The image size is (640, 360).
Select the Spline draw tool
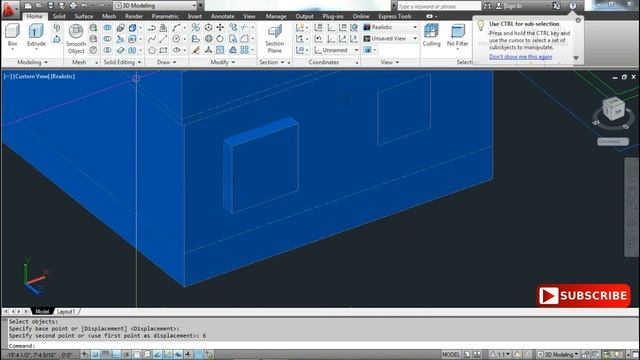coord(152,39)
